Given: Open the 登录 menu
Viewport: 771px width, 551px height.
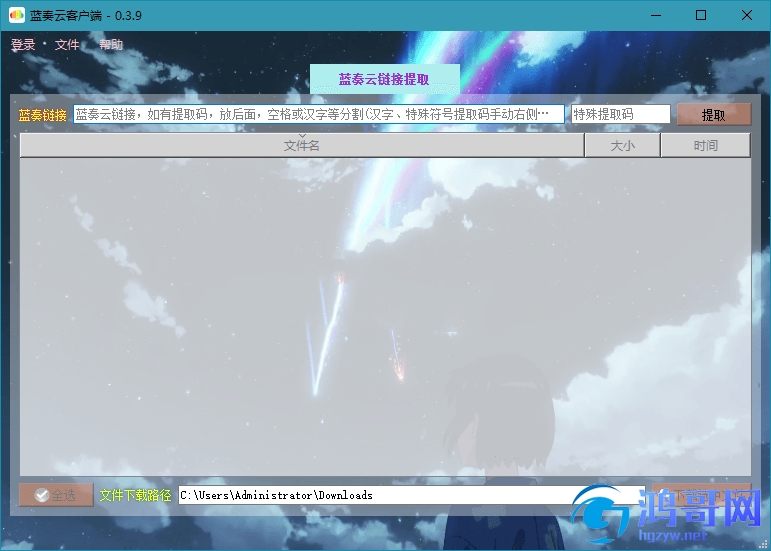Looking at the screenshot, I should point(23,45).
